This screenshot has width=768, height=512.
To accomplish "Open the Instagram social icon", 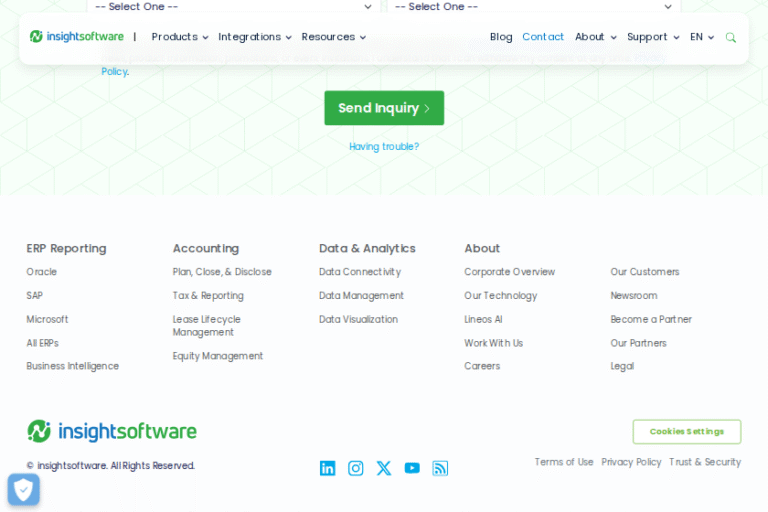I will (x=355, y=468).
